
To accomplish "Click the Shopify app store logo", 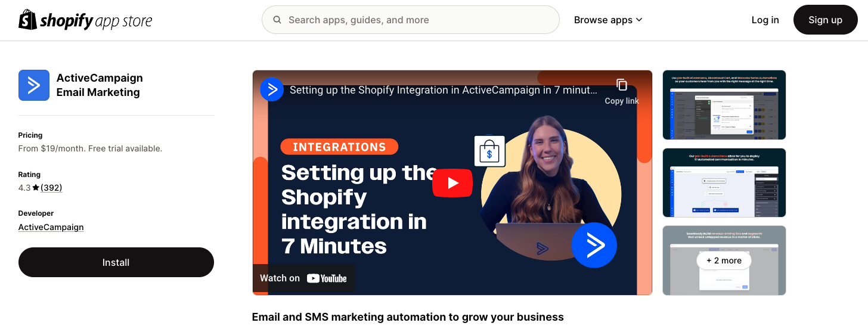I will (x=85, y=20).
